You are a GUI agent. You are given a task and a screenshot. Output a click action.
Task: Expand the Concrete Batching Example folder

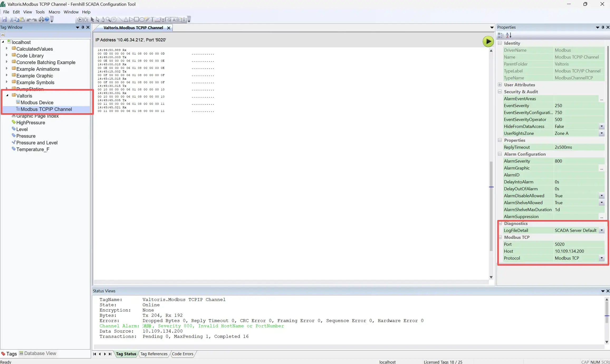(7, 62)
